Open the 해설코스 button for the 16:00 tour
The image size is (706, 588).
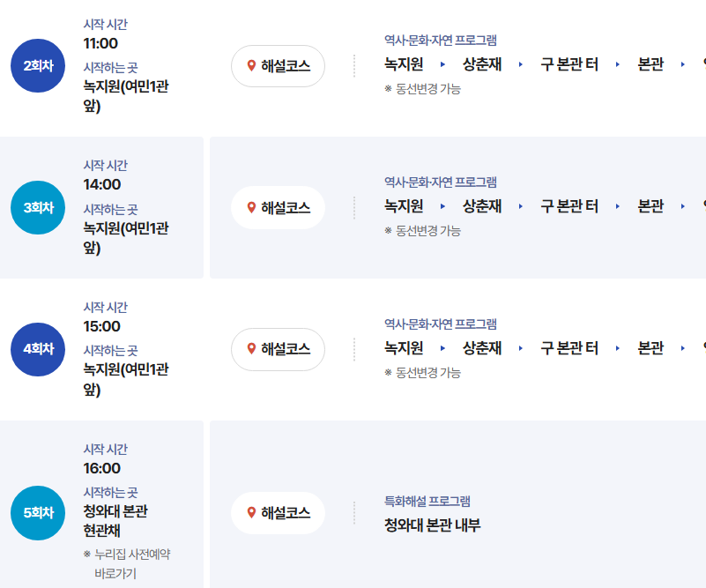tap(278, 512)
